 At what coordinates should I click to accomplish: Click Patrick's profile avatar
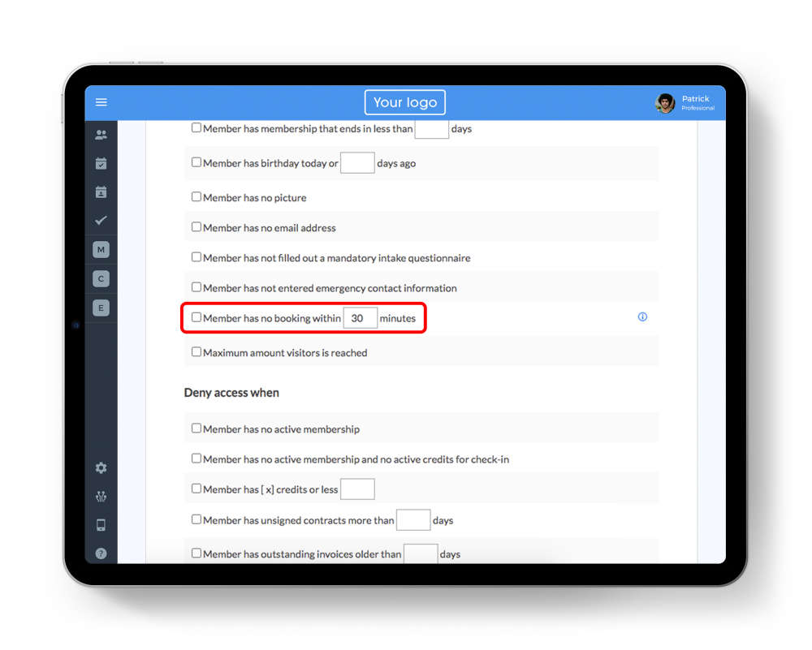666,103
